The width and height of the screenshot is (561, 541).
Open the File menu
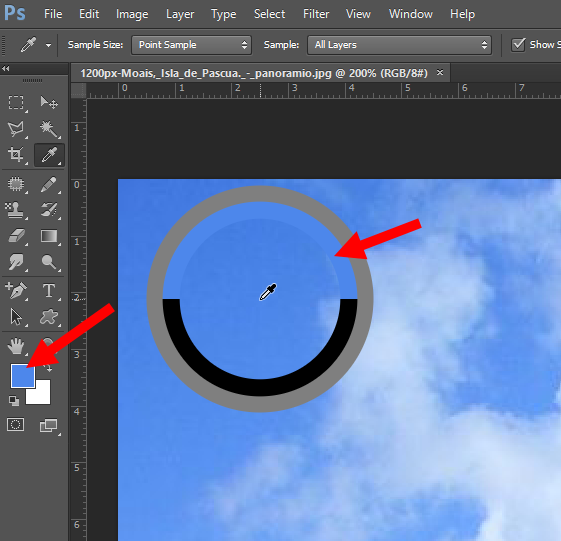click(53, 14)
